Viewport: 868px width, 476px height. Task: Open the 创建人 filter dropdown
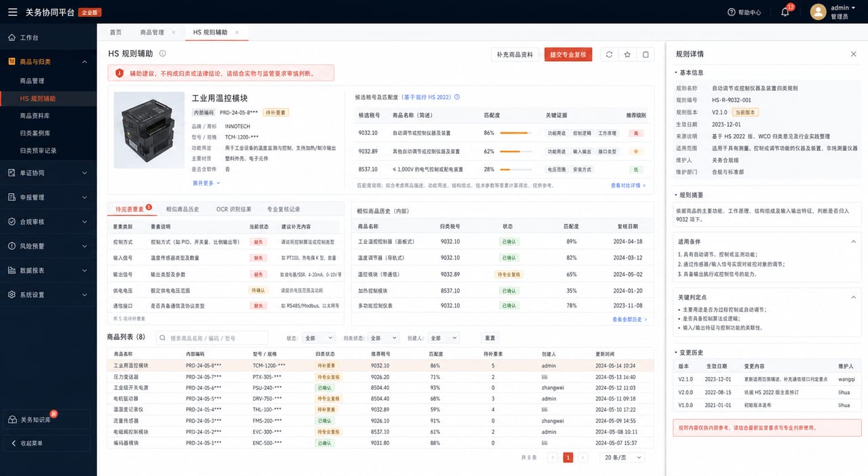[x=443, y=338]
